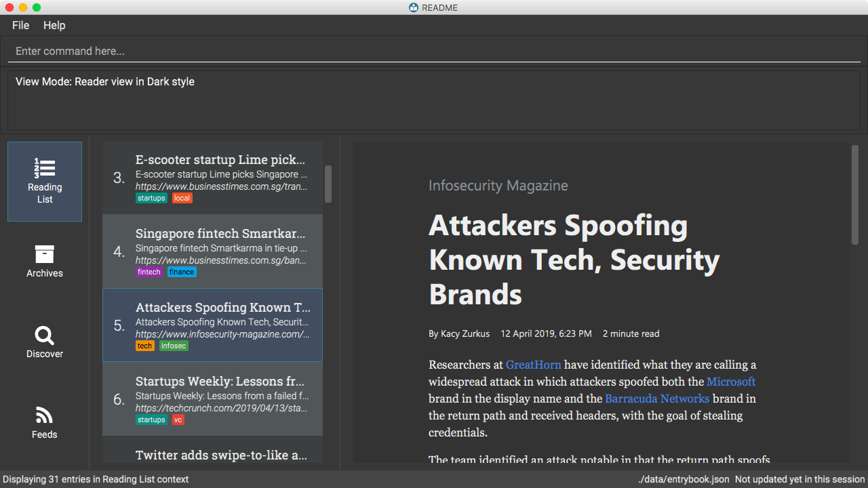Select entry 6 Startups Weekly
The height and width of the screenshot is (488, 868).
(212, 399)
